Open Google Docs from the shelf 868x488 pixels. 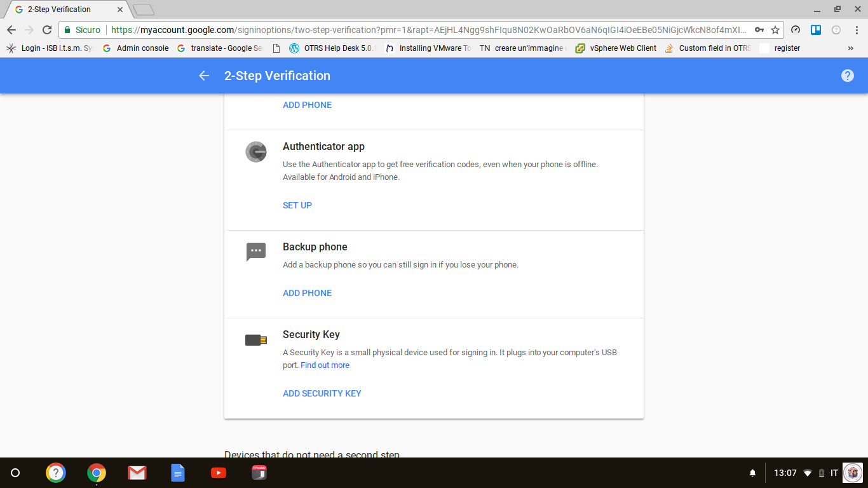(x=178, y=473)
